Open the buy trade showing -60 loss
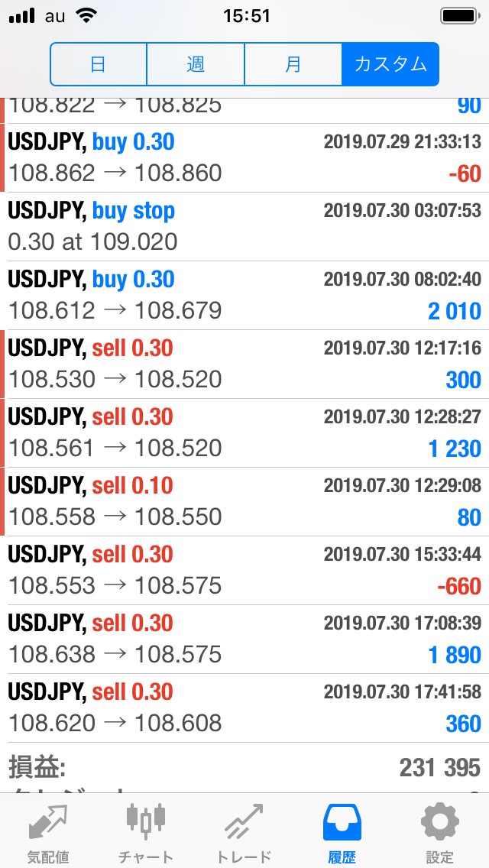489x868 pixels. click(244, 157)
